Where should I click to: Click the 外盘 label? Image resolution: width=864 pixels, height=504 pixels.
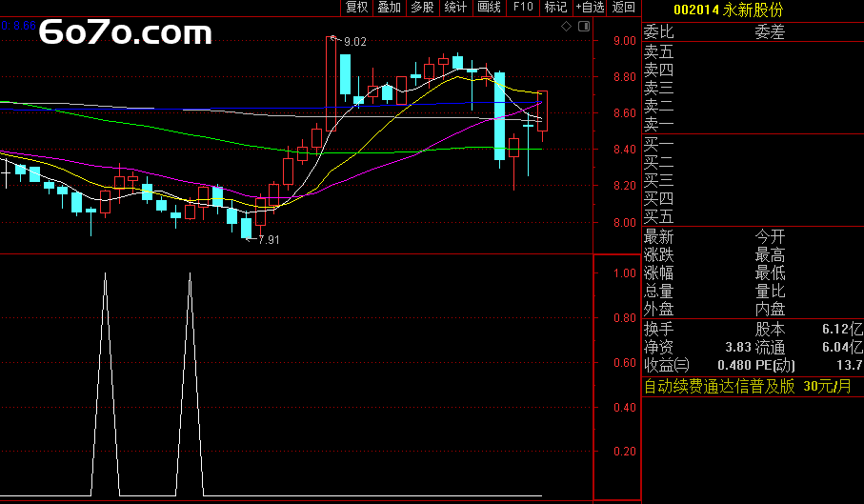[x=658, y=309]
